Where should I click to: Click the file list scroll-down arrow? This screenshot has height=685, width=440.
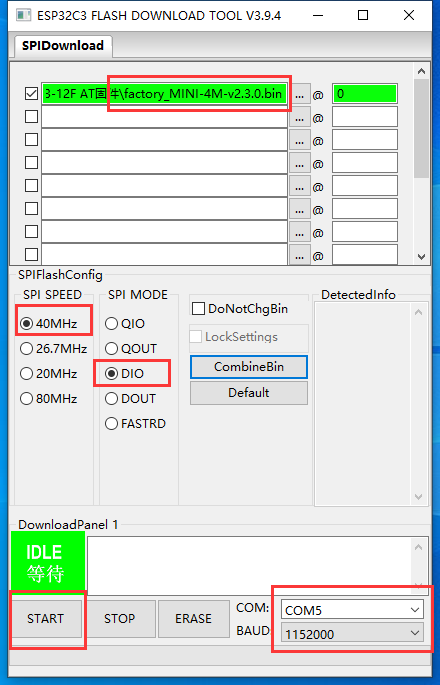(x=421, y=257)
